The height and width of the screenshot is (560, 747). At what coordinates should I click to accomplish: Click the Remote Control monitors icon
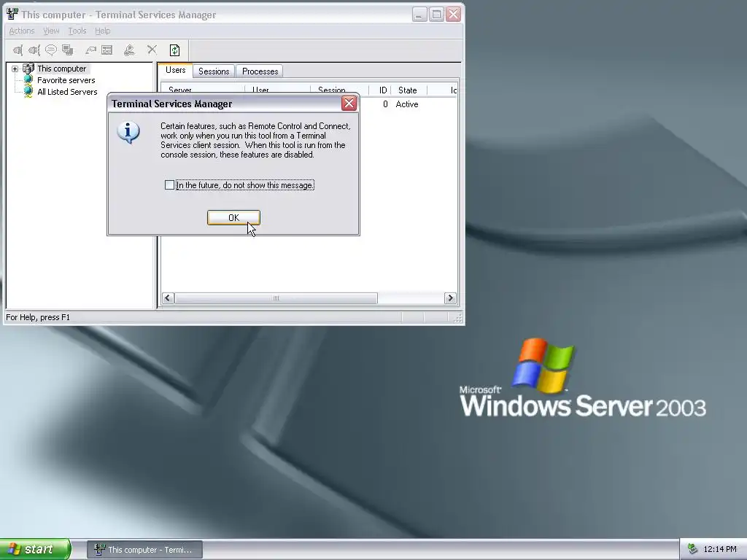(x=68, y=50)
